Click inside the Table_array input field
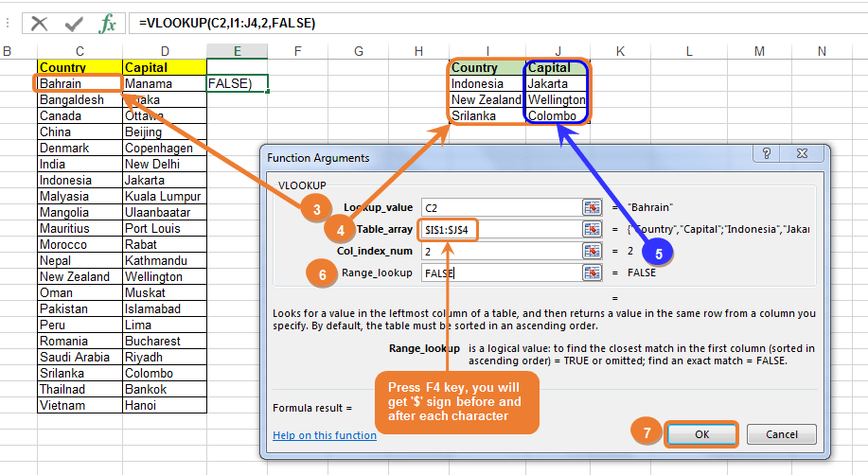The image size is (868, 475). pos(502,229)
